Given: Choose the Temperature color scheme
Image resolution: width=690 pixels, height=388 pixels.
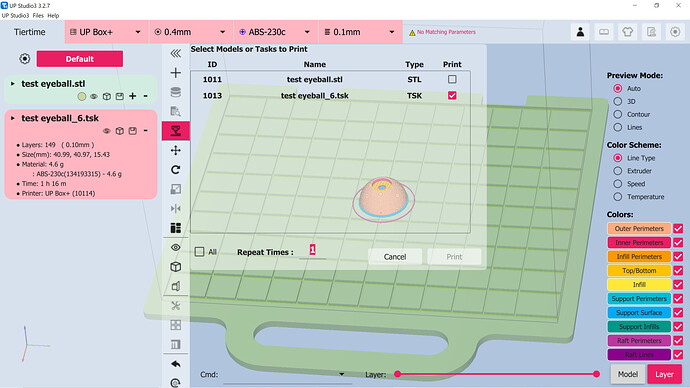Looking at the screenshot, I should 618,197.
